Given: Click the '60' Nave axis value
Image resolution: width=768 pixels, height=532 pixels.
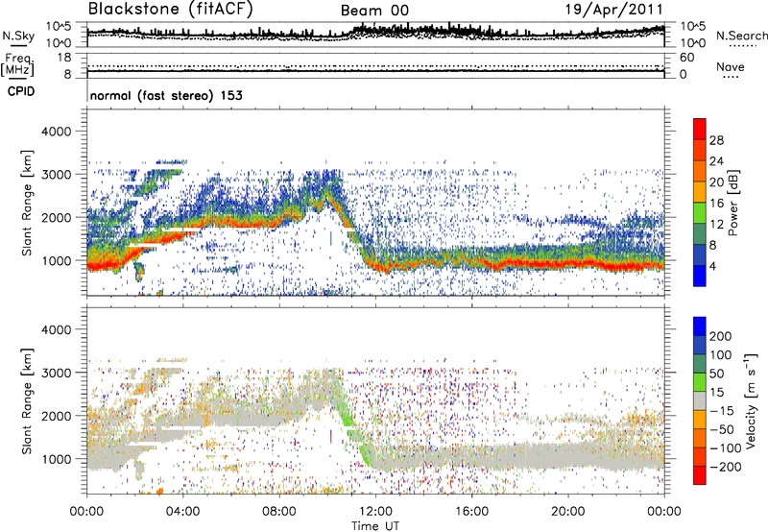Looking at the screenshot, I should 686,58.
